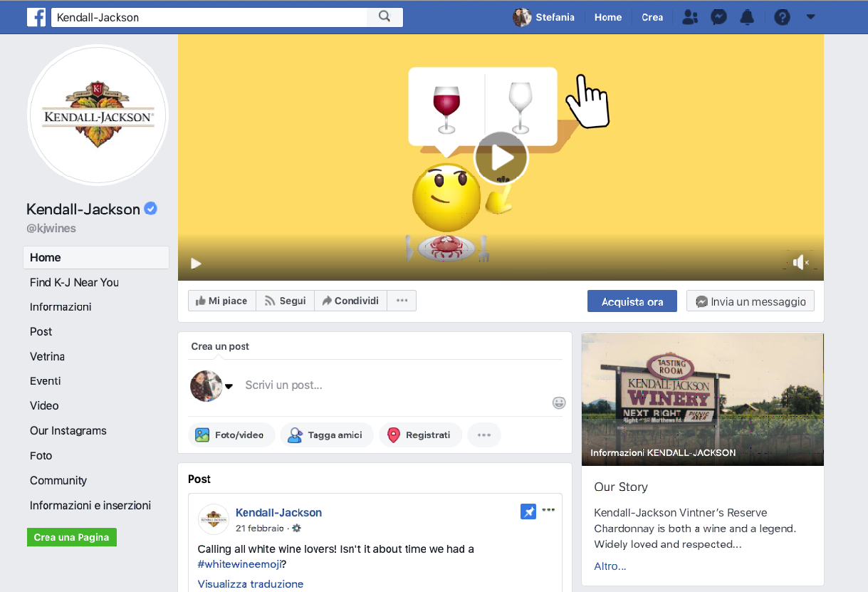Open the Eventi section
This screenshot has height=592, width=868.
(46, 381)
